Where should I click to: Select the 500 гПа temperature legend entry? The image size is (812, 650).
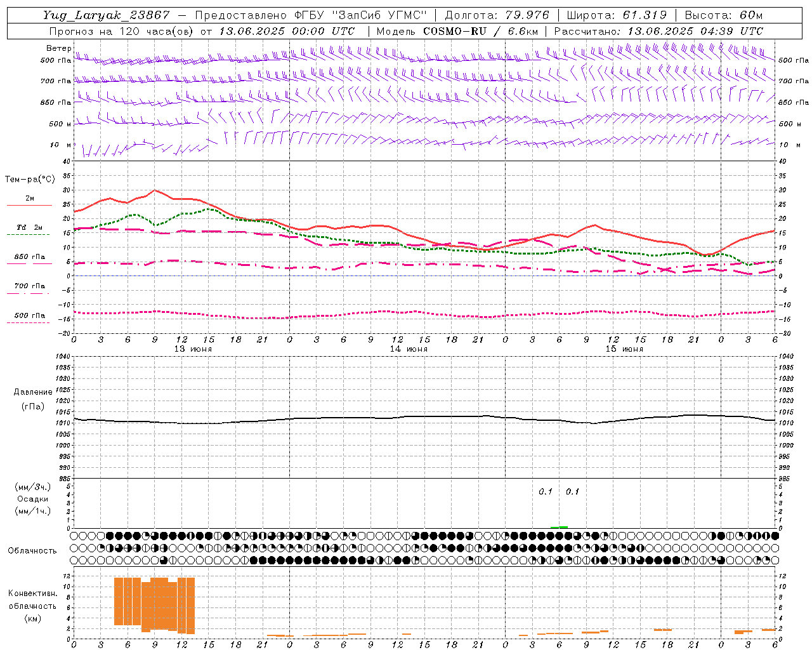(x=30, y=315)
